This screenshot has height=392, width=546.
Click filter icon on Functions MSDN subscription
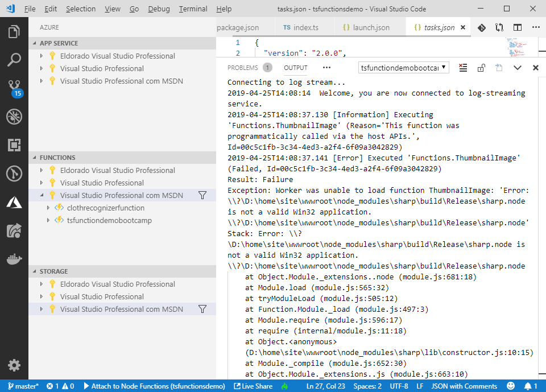tap(202, 195)
